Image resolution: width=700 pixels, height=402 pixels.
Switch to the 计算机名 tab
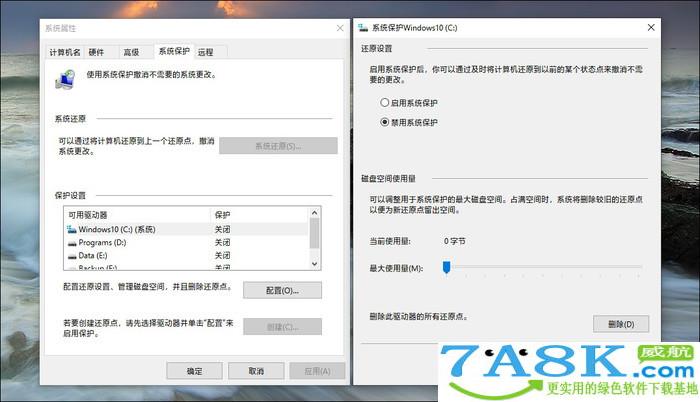(65, 52)
